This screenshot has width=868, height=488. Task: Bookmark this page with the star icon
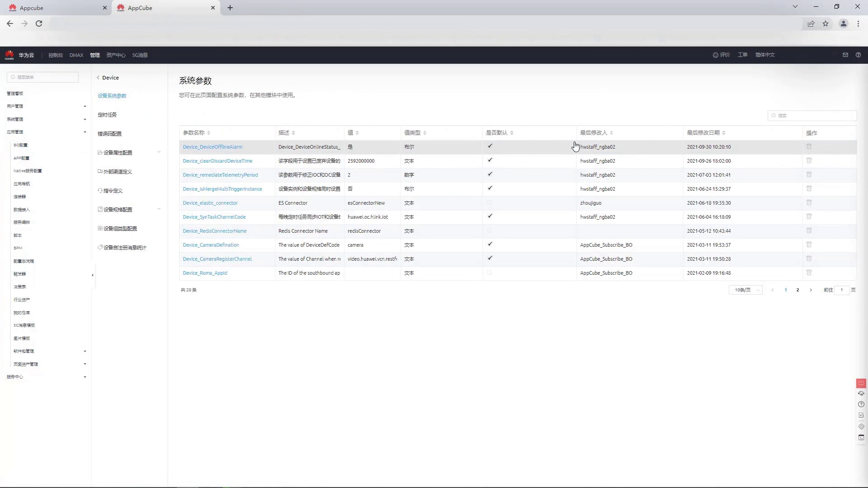point(826,23)
